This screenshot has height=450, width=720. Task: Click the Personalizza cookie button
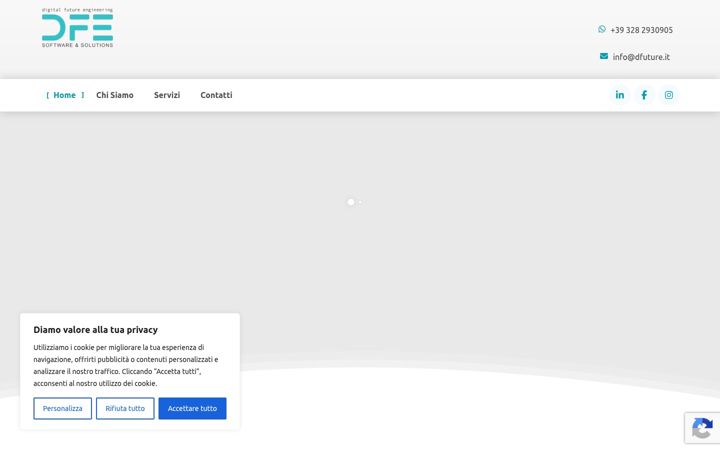pos(62,408)
